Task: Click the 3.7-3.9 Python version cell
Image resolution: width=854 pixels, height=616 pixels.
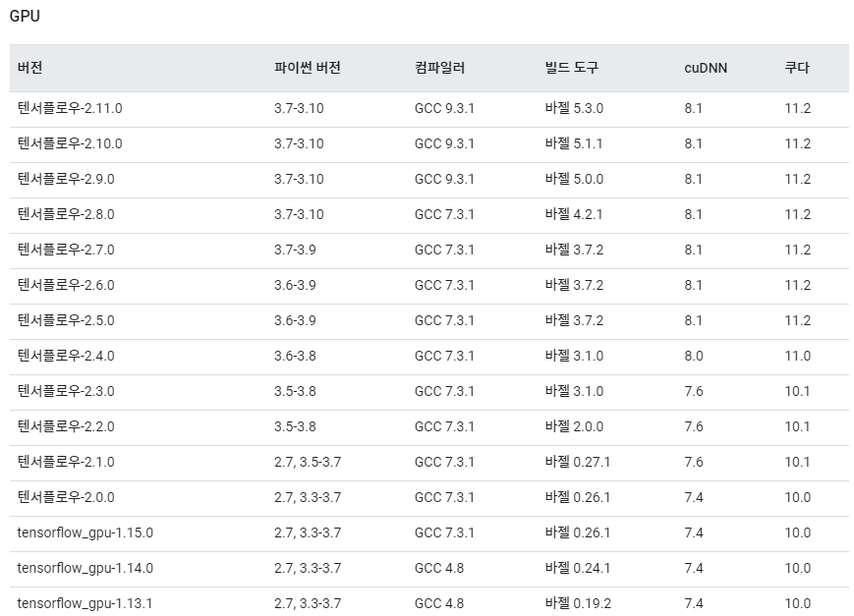Action: click(295, 250)
